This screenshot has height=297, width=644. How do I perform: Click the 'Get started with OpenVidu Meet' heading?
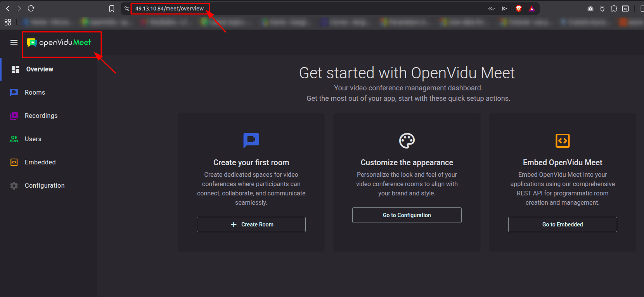tap(407, 73)
